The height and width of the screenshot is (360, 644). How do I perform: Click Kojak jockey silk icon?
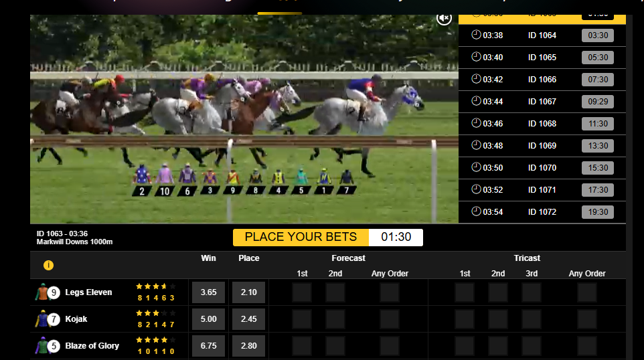coord(42,319)
